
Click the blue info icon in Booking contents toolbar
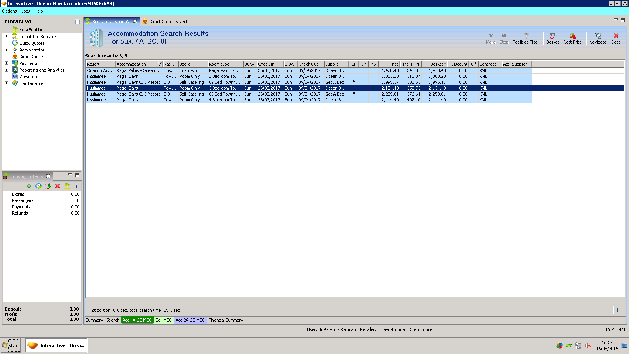76,186
